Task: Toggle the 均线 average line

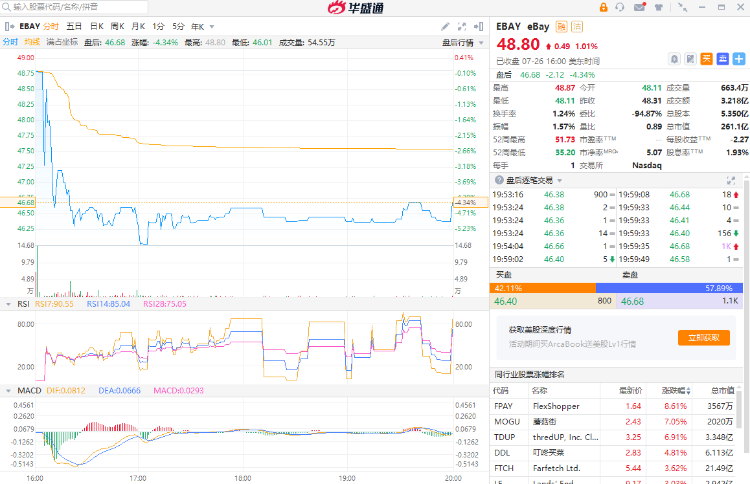Action: (32, 42)
